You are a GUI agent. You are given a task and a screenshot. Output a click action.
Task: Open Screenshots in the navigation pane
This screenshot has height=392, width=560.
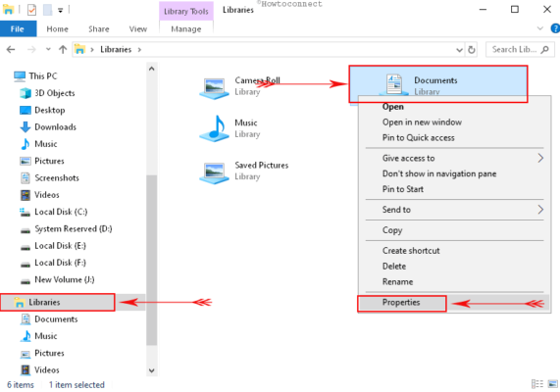pos(49,177)
